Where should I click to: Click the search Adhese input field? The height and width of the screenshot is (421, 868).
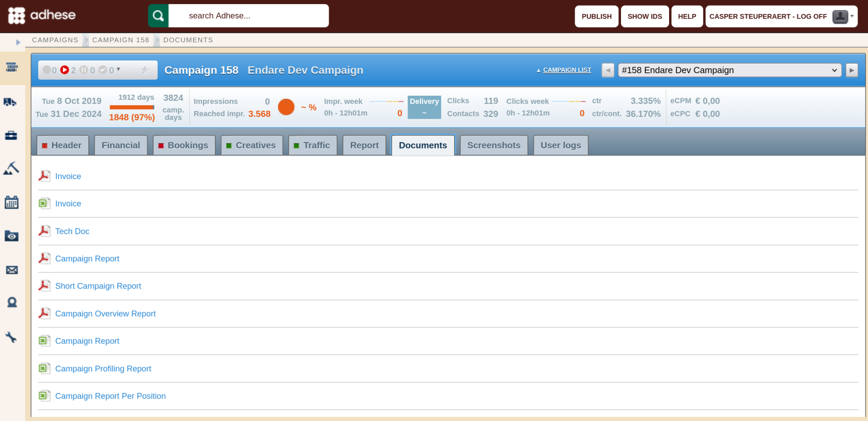click(249, 16)
